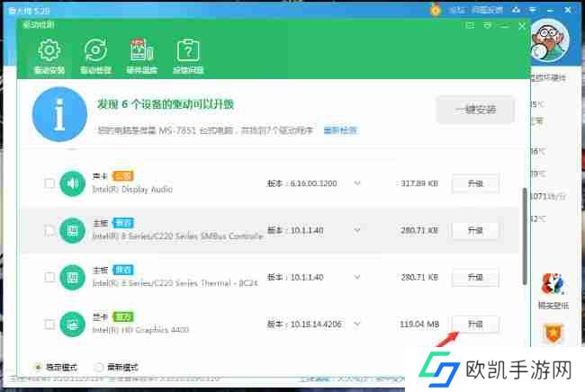Click the 317.89 KB size value
Viewport: 585px width, 392px height.
419,183
